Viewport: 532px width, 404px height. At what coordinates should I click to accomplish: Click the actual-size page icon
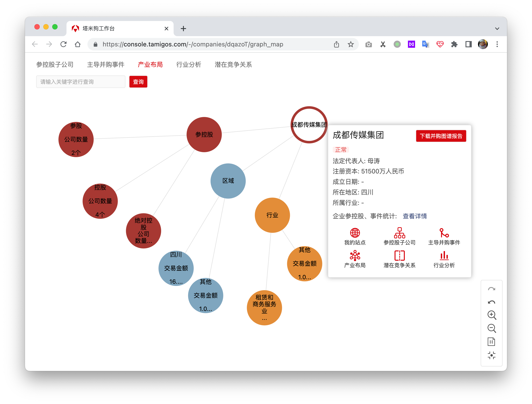click(491, 342)
